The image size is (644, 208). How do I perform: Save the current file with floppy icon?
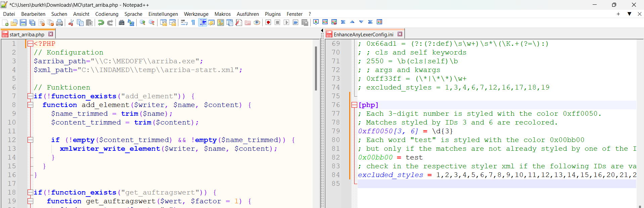23,23
